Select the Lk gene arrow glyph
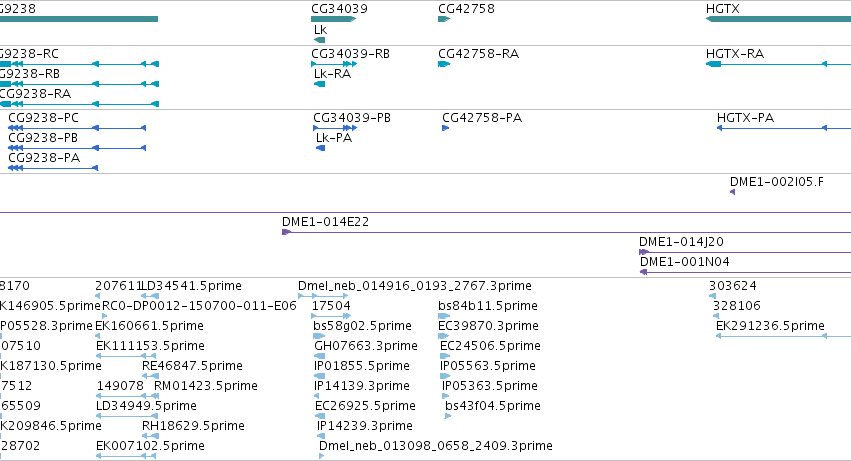The width and height of the screenshot is (851, 461). (320, 40)
